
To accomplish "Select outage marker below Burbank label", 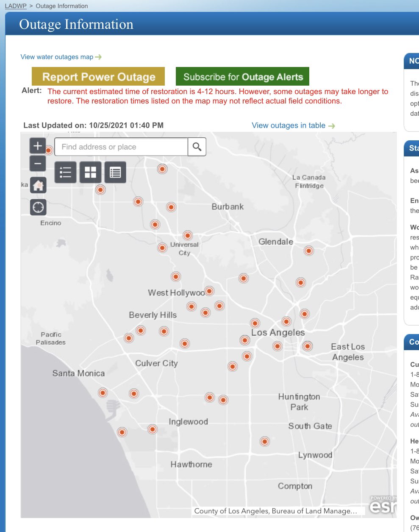I will click(244, 279).
